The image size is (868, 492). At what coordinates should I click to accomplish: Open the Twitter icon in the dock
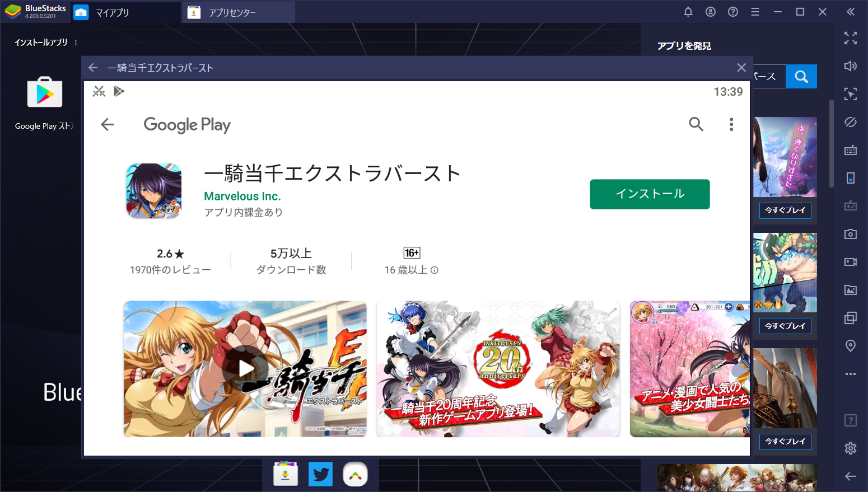tap(320, 475)
